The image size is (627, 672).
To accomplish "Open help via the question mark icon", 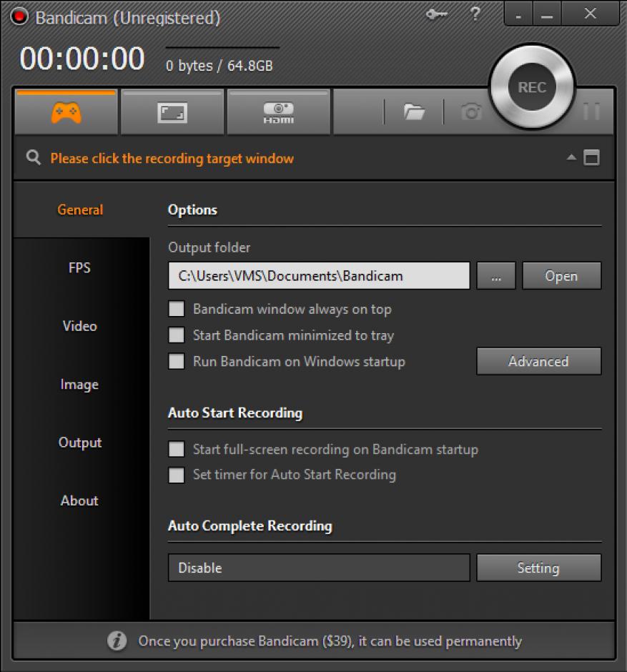I will tap(475, 15).
